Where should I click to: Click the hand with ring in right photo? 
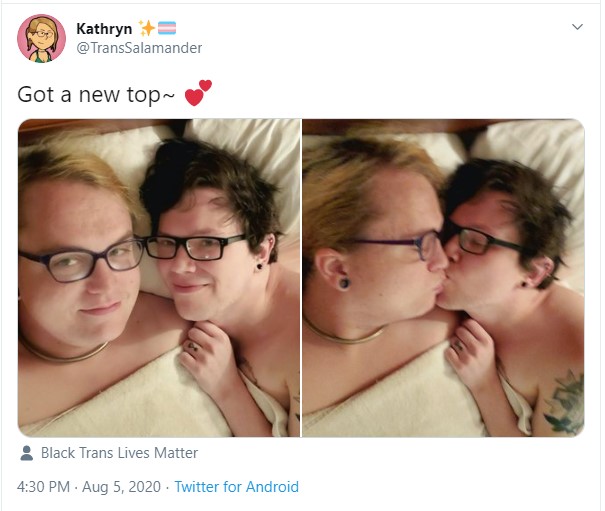click(x=470, y=353)
